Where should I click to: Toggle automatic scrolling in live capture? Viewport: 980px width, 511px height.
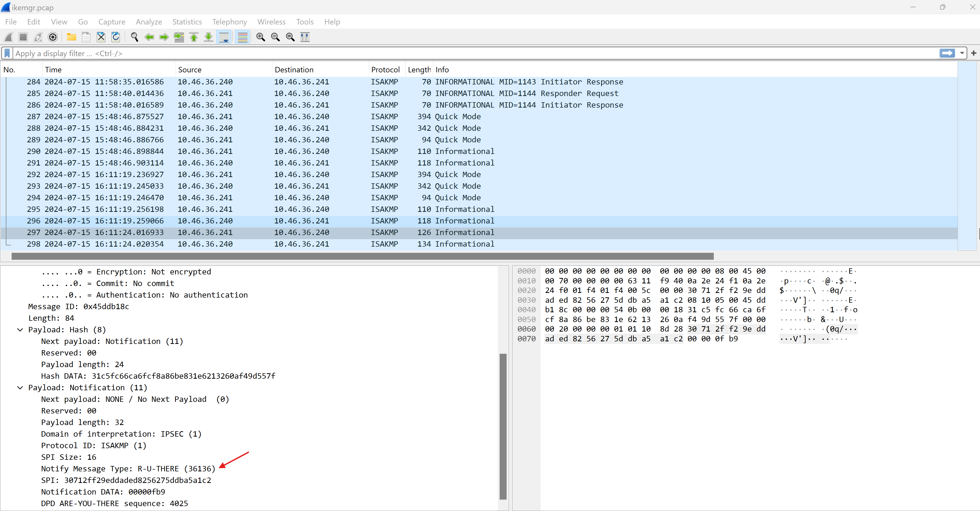pyautogui.click(x=224, y=37)
